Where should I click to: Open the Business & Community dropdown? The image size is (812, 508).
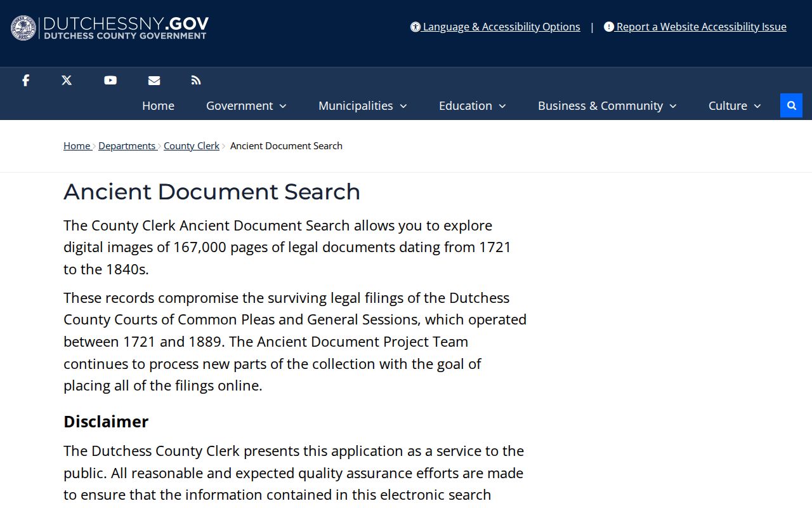point(607,105)
